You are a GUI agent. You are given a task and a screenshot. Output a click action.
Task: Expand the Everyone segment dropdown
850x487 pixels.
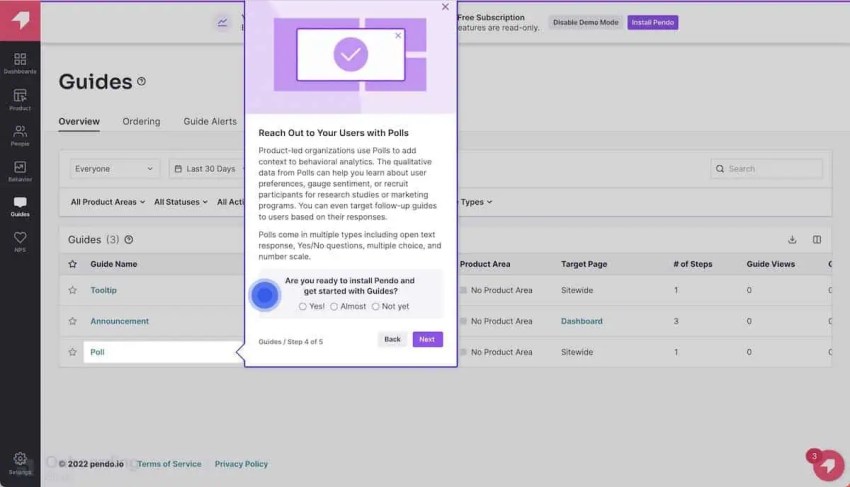tap(115, 169)
